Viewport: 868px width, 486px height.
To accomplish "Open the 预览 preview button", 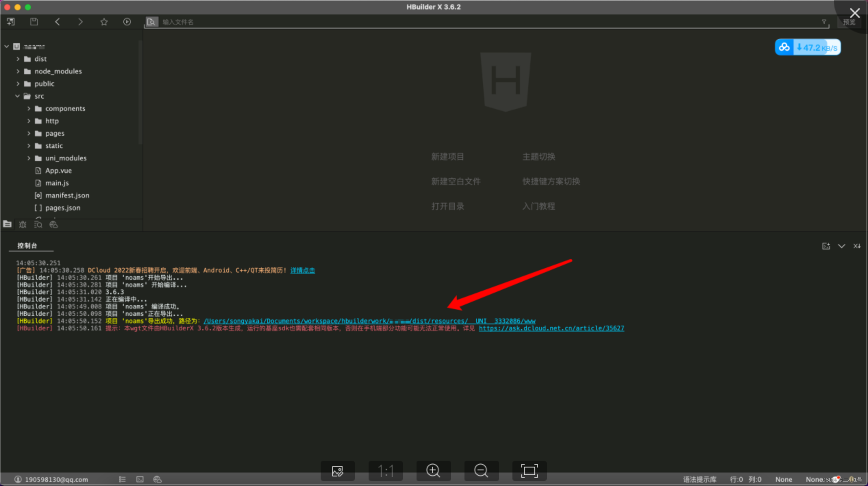I will point(849,22).
